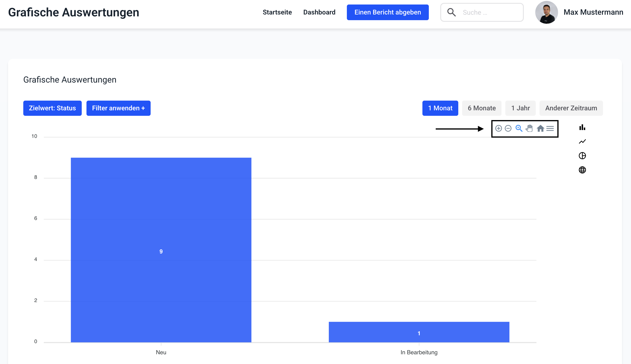Screen dimensions: 631x364
Task: Click the zoom out minus icon
Action: (508, 129)
